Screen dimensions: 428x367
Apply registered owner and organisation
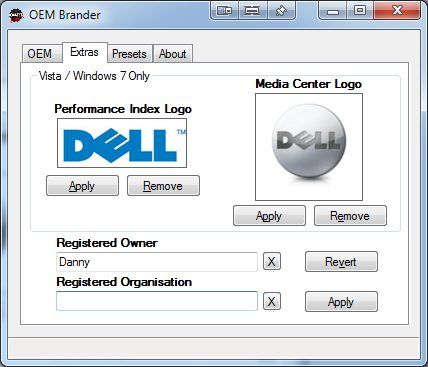341,302
